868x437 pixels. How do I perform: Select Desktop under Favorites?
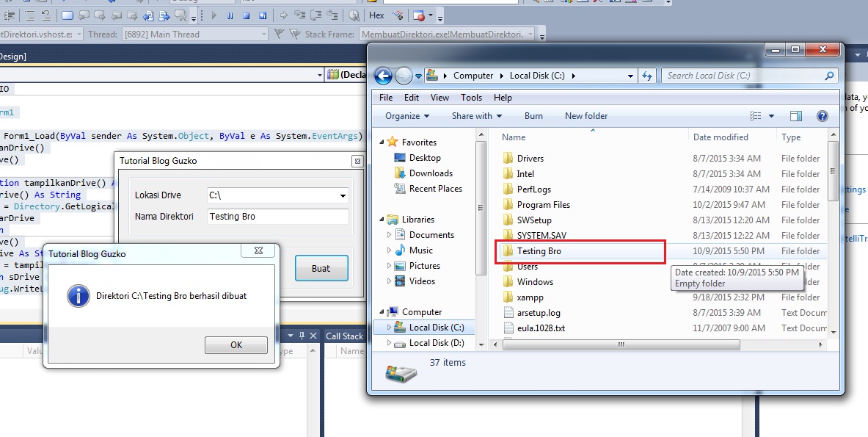point(425,158)
